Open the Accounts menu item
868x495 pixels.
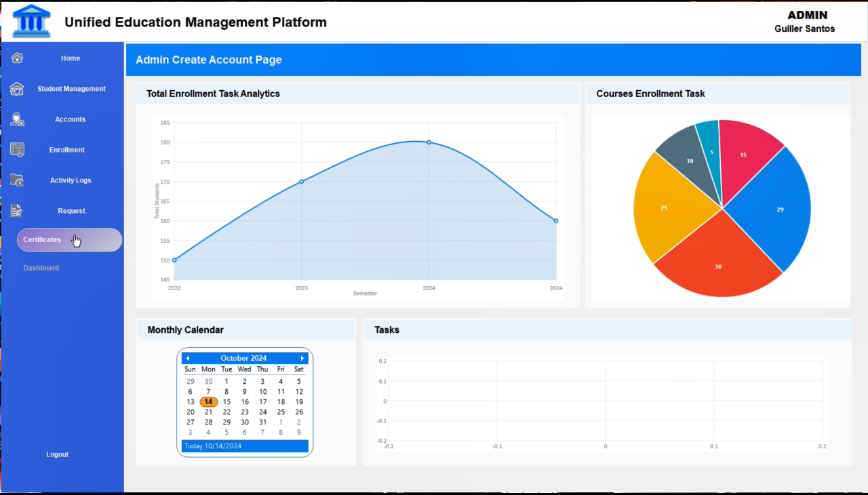coord(71,119)
